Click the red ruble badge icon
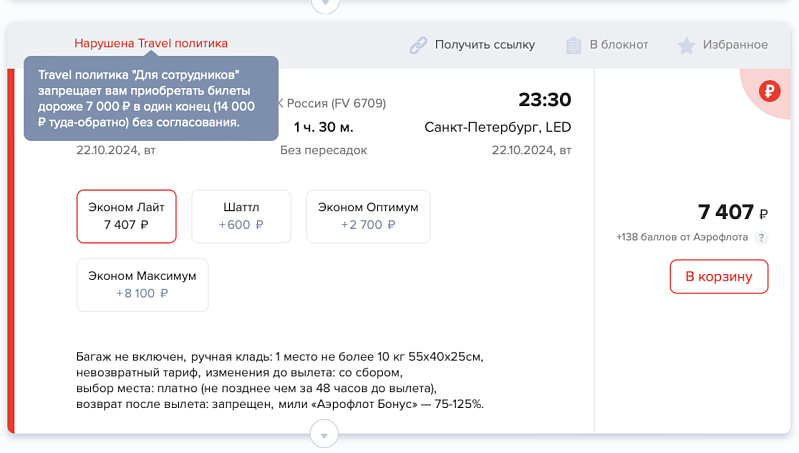799x453 pixels. point(769,92)
